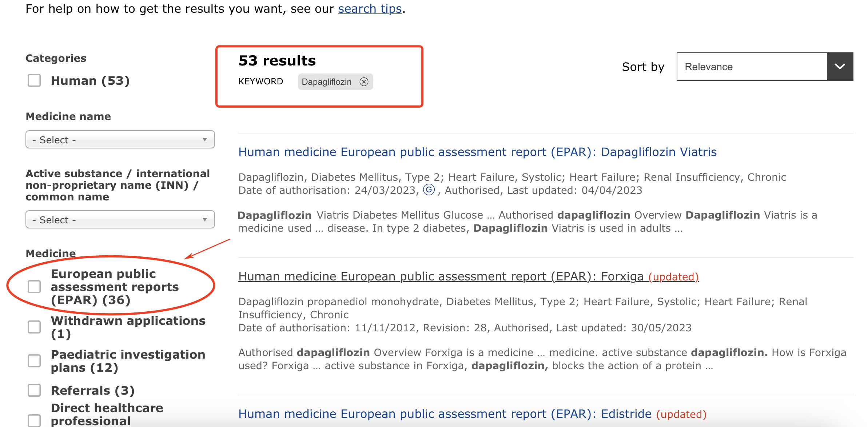868x427 pixels.
Task: Click the generic medicine G icon
Action: pos(429,190)
